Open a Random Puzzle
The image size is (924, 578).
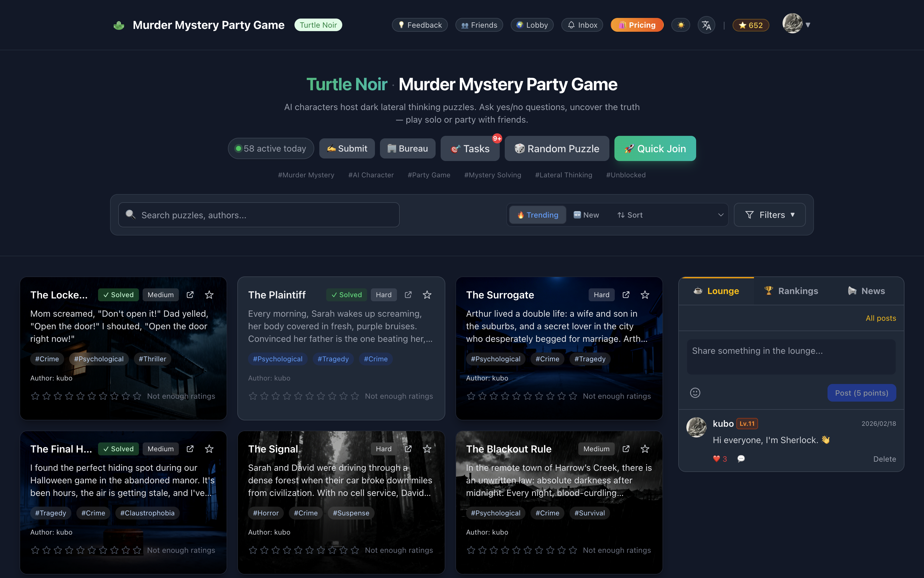(557, 148)
